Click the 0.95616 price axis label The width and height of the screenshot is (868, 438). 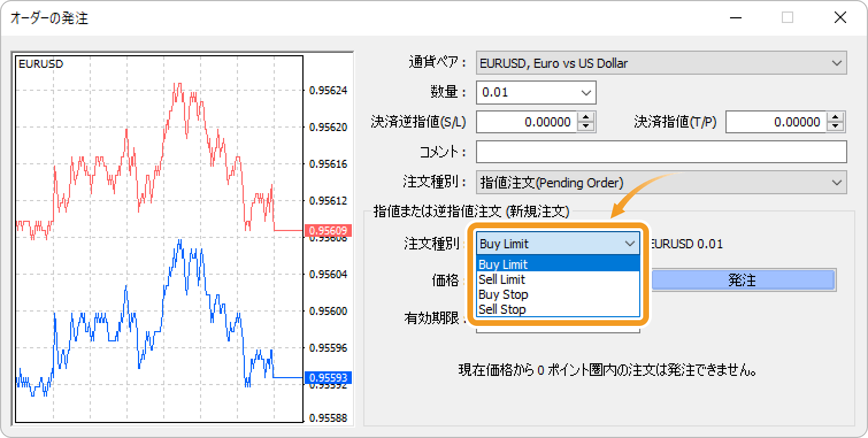tap(328, 164)
